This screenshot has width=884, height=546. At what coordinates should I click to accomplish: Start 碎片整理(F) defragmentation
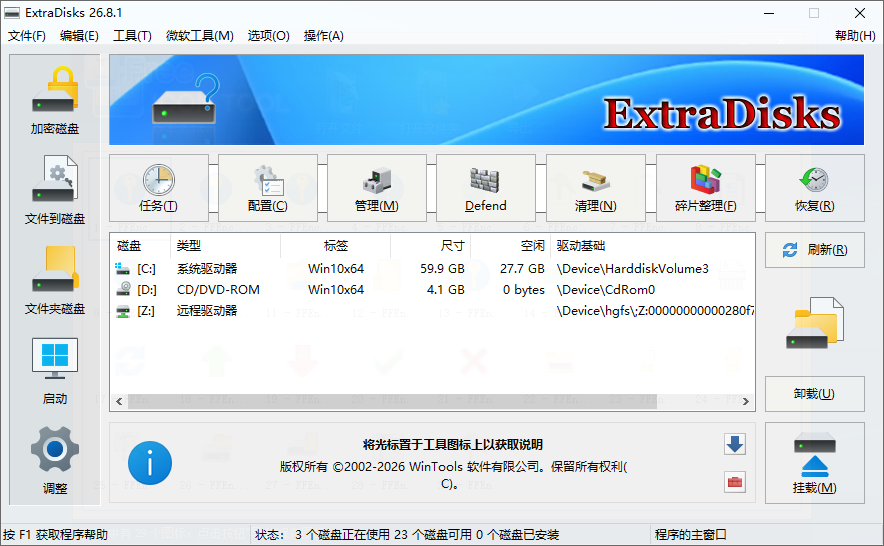tap(705, 188)
